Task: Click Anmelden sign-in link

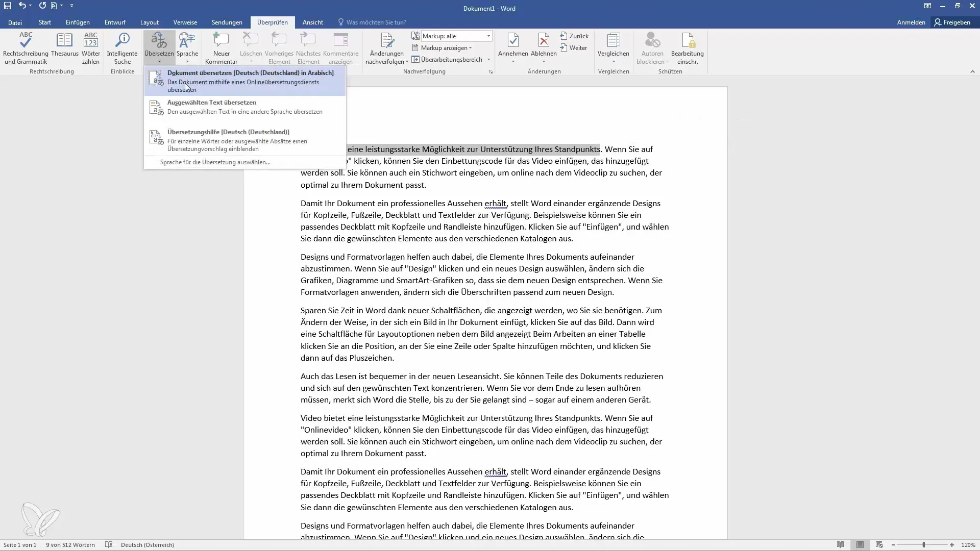Action: pyautogui.click(x=911, y=22)
